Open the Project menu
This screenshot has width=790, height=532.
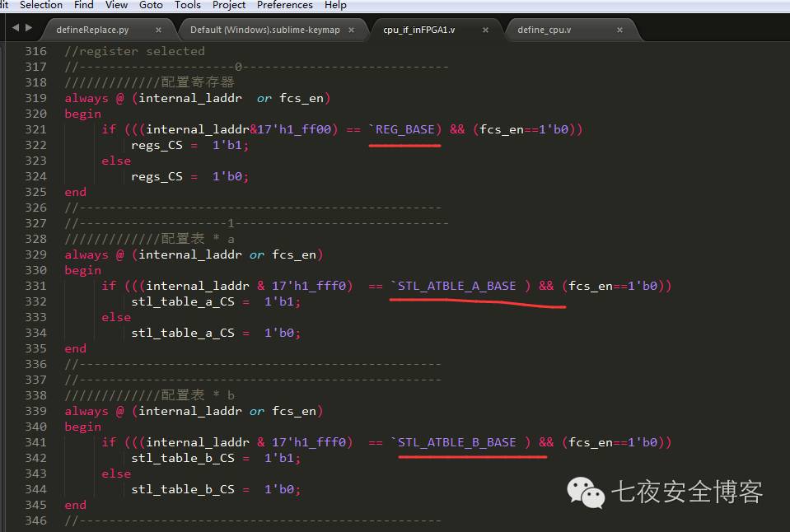tap(229, 5)
